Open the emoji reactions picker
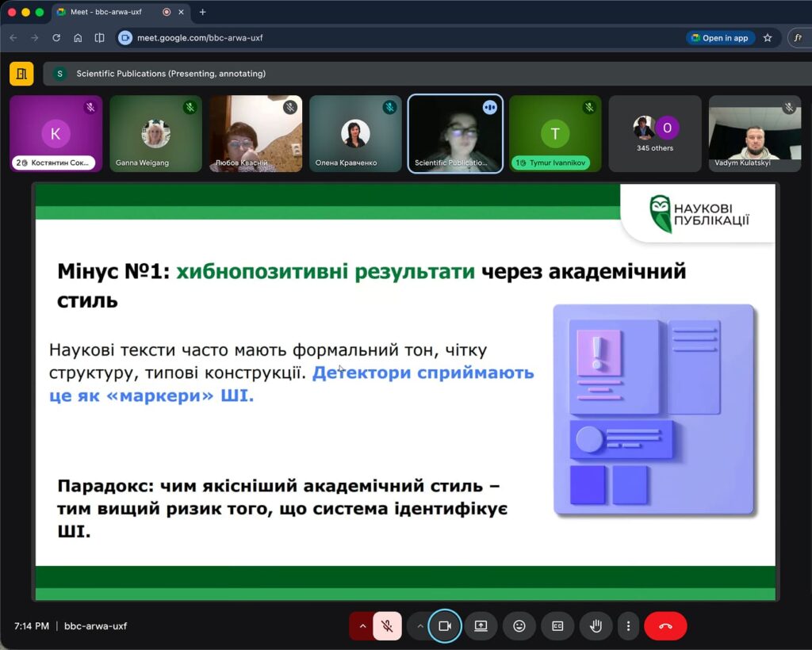The image size is (812, 650). click(519, 625)
